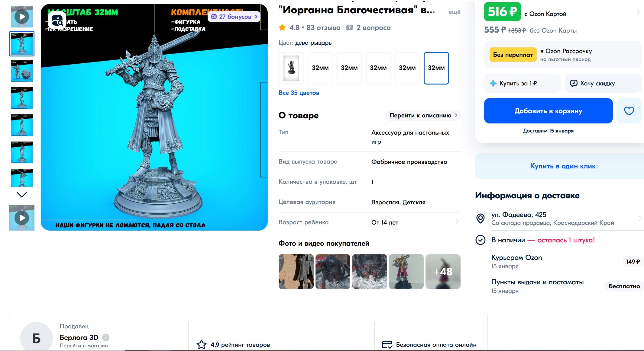Click Купить в один клик button
Screen dimensions: 644x351
pos(563,166)
